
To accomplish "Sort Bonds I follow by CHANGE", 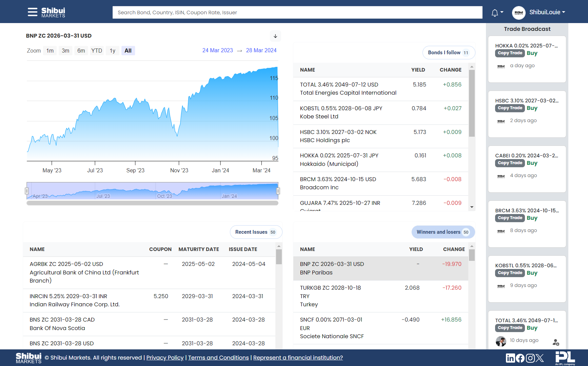I will coord(451,70).
